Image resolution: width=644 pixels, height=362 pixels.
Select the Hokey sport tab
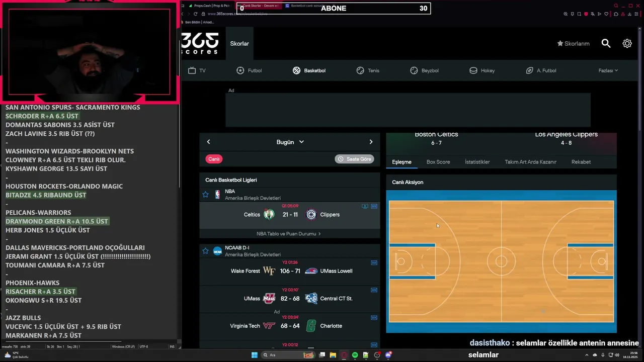482,70
